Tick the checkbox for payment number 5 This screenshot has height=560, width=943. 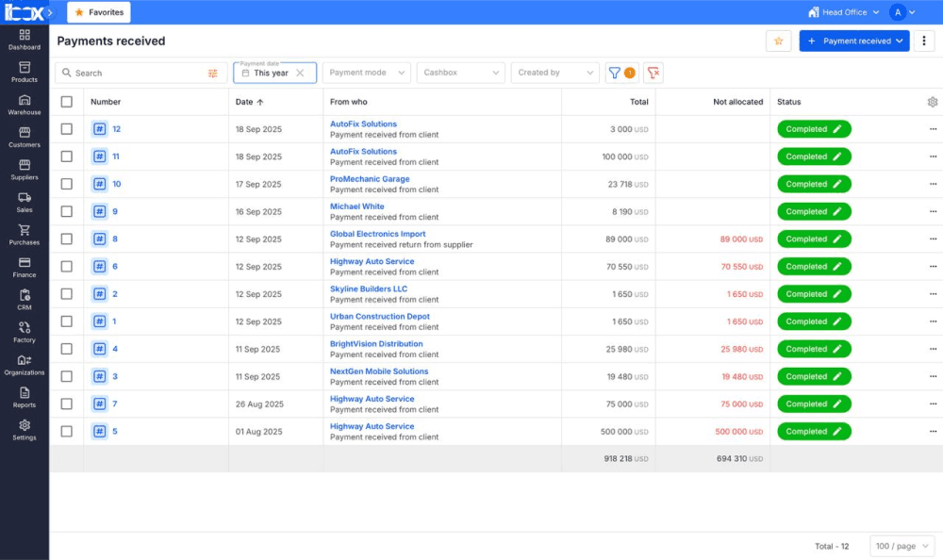pyautogui.click(x=67, y=431)
